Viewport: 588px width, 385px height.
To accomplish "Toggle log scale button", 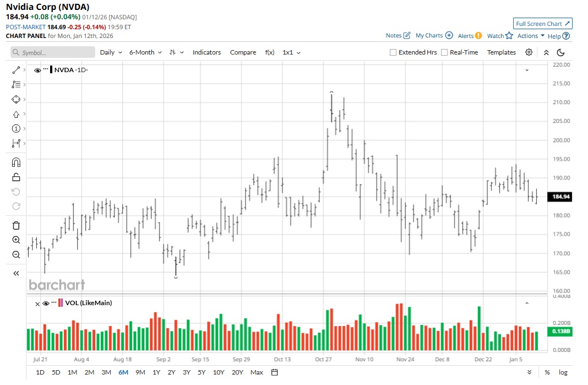I will [x=563, y=373].
